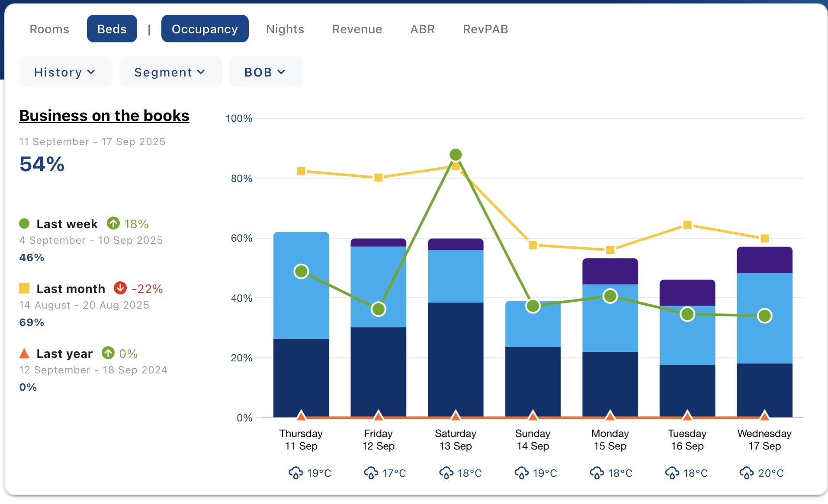Click the rain weather icon under Wednesday 17 Sep

(747, 473)
